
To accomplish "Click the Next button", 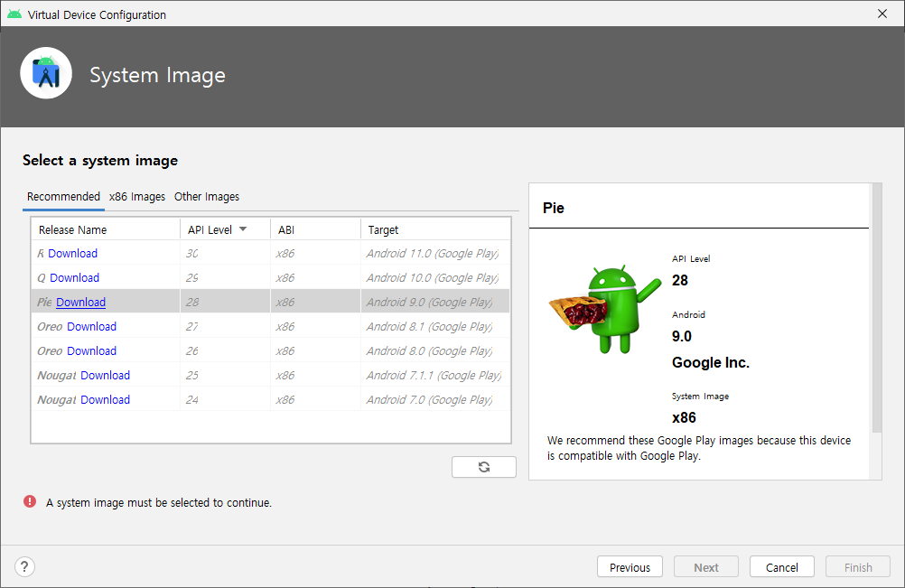I will (x=706, y=566).
